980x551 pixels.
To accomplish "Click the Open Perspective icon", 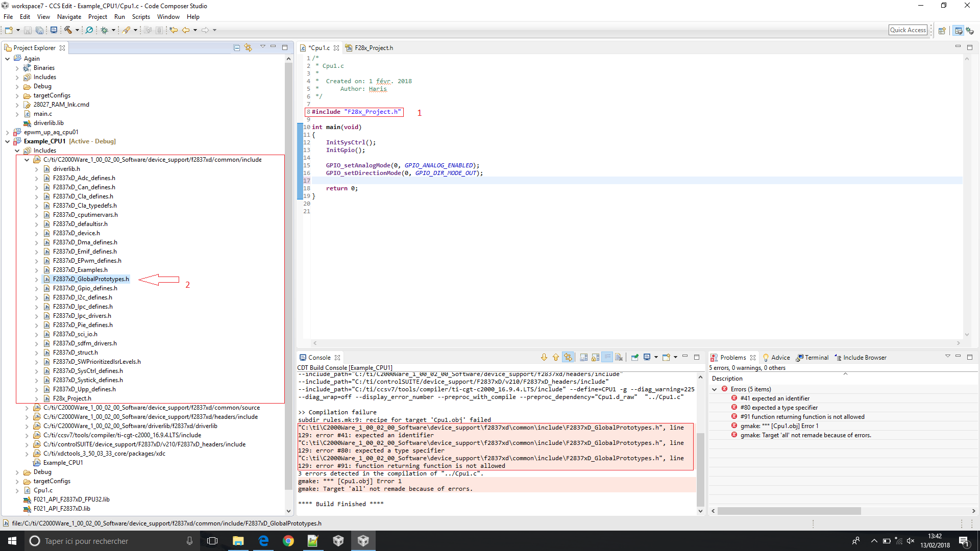I will tap(942, 31).
